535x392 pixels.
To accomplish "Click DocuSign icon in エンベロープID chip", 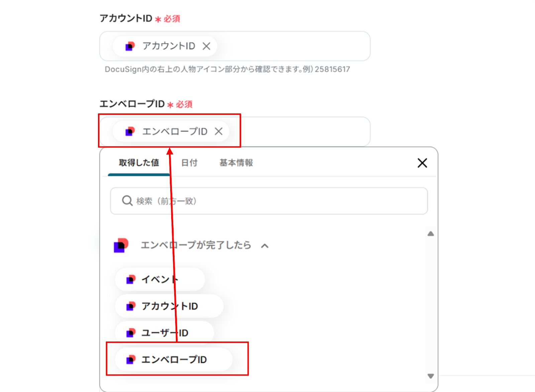I will [x=130, y=131].
